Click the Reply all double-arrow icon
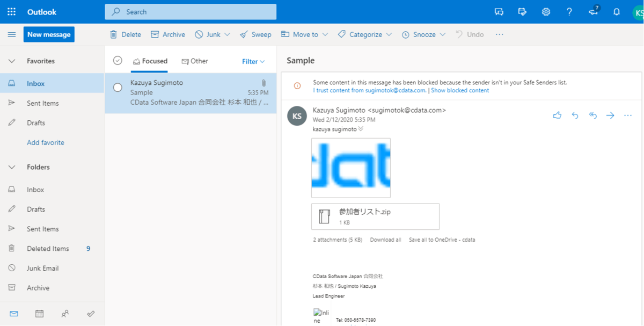 click(x=592, y=115)
